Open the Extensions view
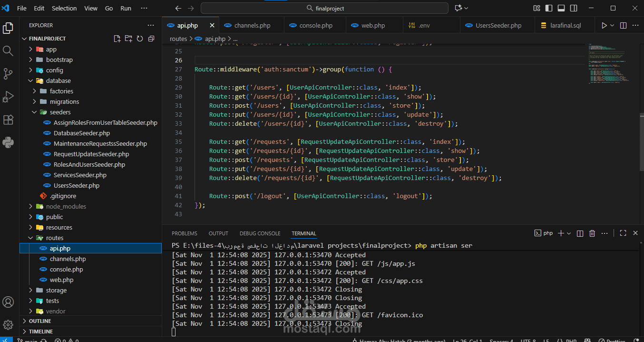 (8, 120)
